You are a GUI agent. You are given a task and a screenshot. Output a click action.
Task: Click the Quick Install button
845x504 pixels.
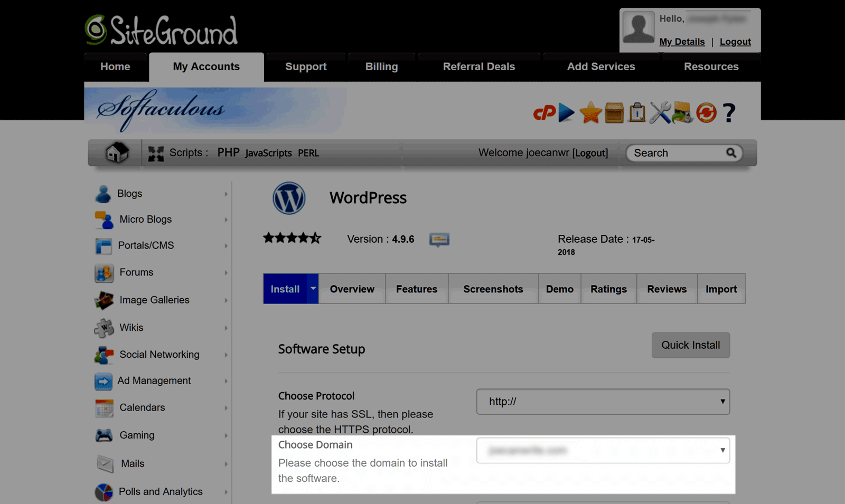pos(691,345)
